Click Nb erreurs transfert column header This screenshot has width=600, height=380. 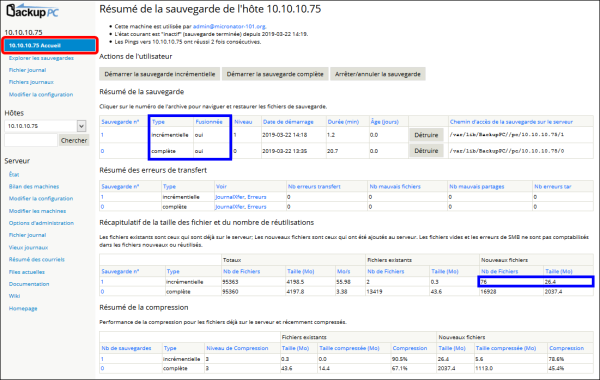click(x=314, y=187)
